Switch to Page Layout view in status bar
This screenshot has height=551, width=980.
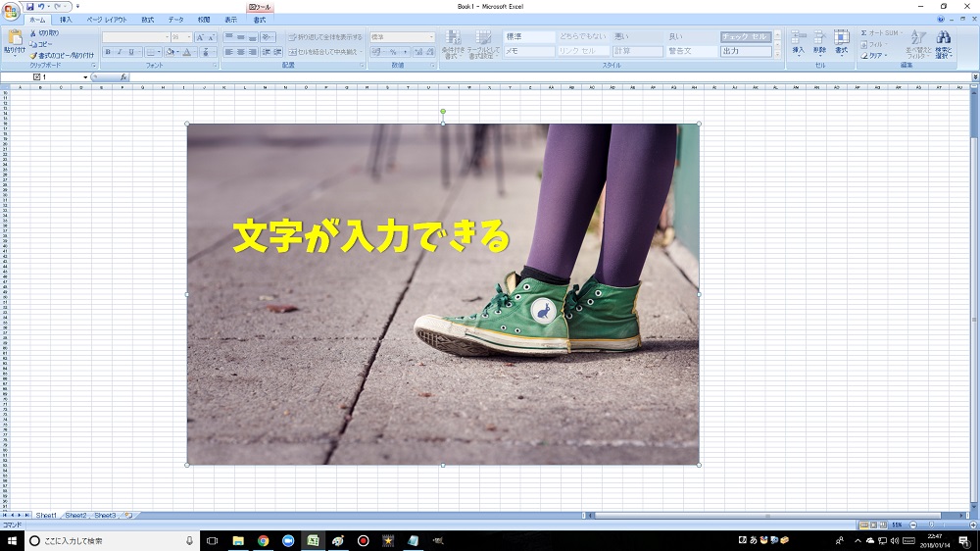coord(873,525)
